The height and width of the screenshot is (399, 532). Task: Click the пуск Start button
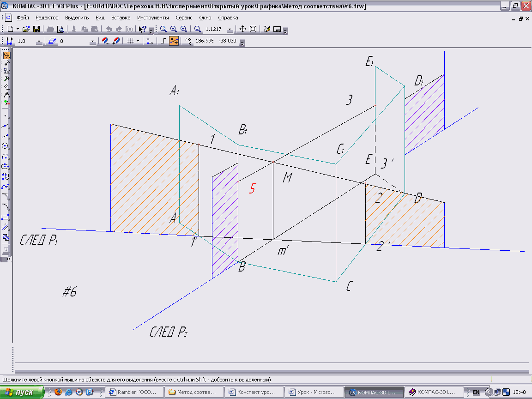coord(22,392)
